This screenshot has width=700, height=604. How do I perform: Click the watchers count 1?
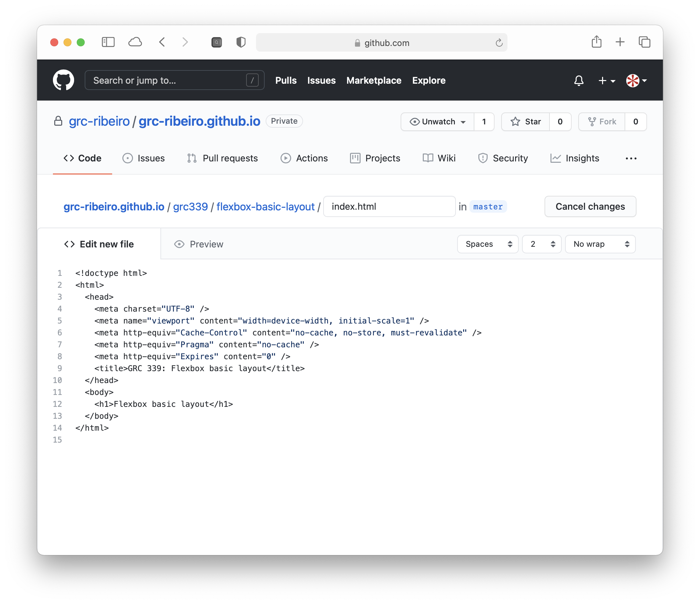tap(484, 122)
